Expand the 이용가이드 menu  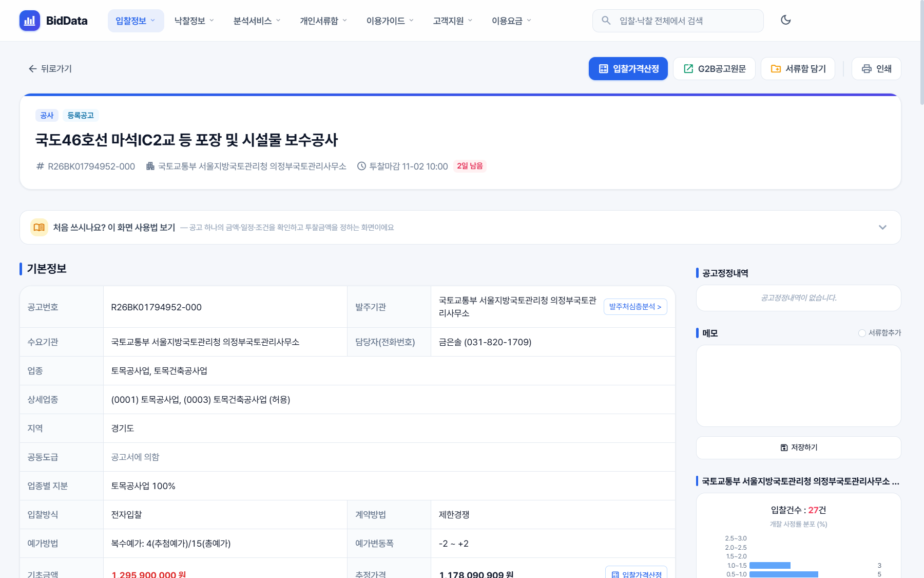coord(390,21)
